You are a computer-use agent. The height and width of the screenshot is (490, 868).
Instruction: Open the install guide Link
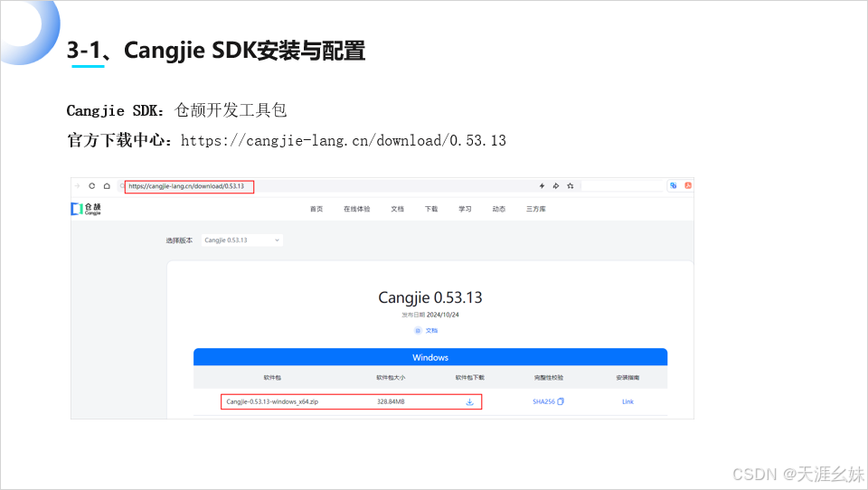click(627, 402)
